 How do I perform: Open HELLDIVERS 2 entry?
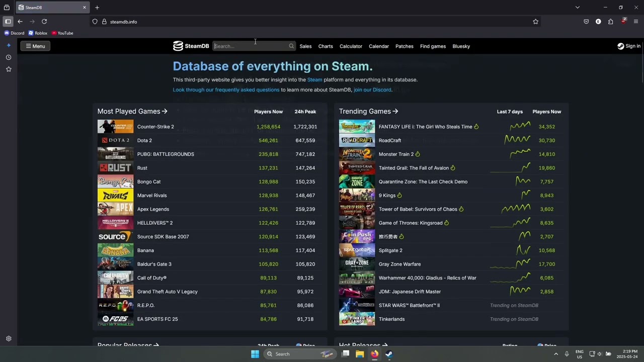tap(155, 223)
